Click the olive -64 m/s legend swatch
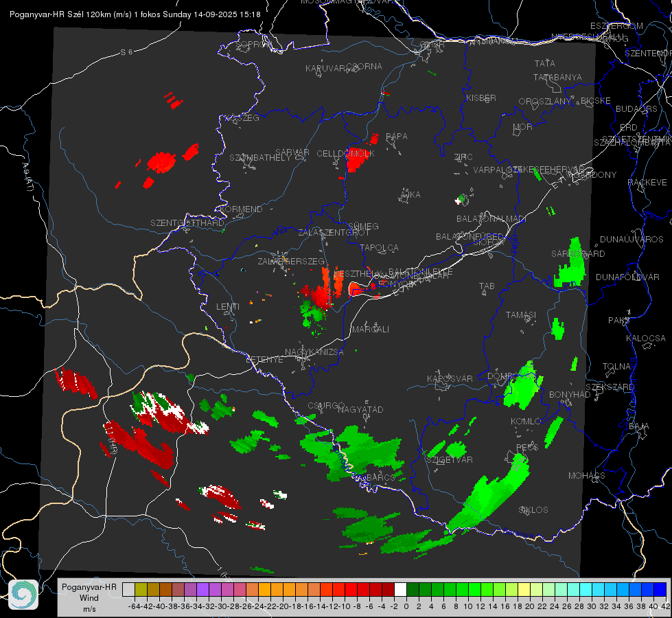The height and width of the screenshot is (618, 672). click(x=141, y=589)
